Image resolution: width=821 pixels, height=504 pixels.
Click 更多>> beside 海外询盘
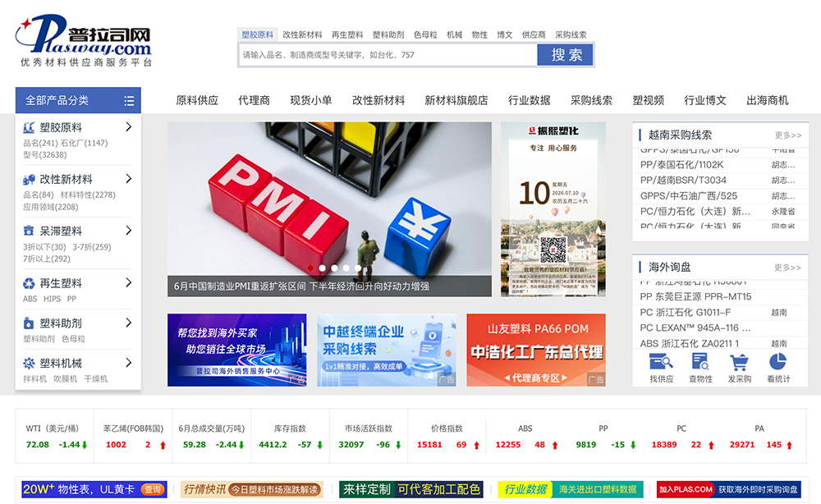pos(788,268)
